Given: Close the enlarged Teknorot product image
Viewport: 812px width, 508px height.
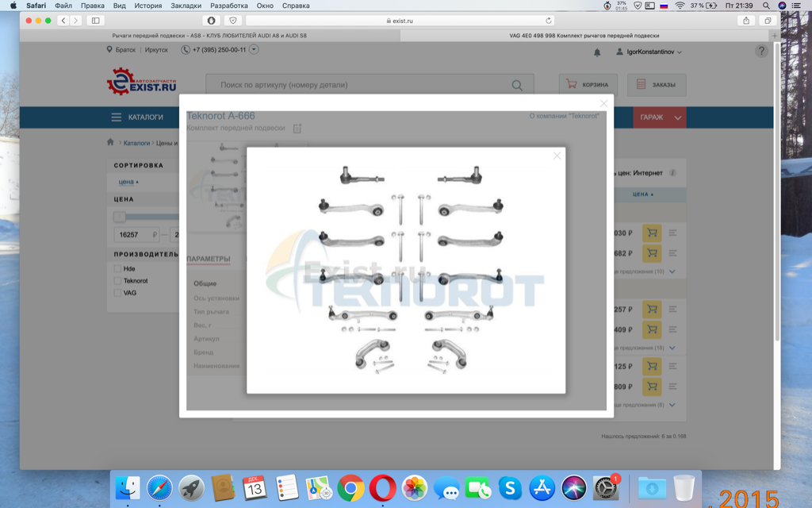Looking at the screenshot, I should 557,156.
